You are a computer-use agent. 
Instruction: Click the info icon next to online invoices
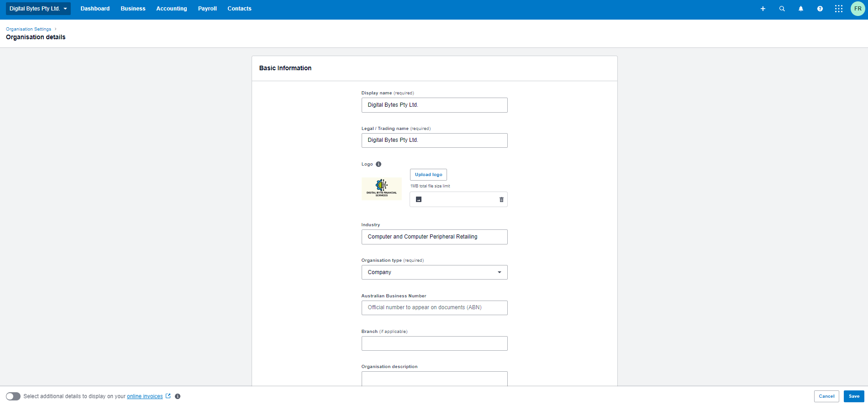click(178, 396)
